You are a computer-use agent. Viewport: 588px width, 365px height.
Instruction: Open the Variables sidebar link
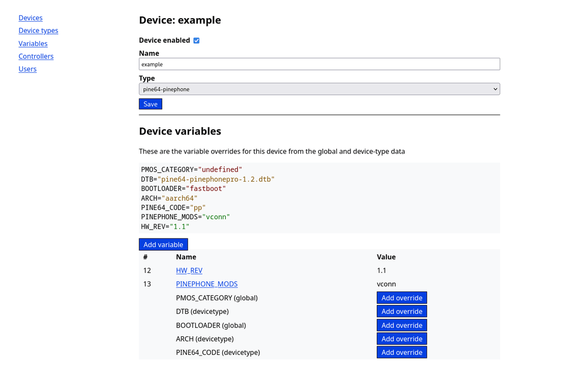[x=33, y=43]
